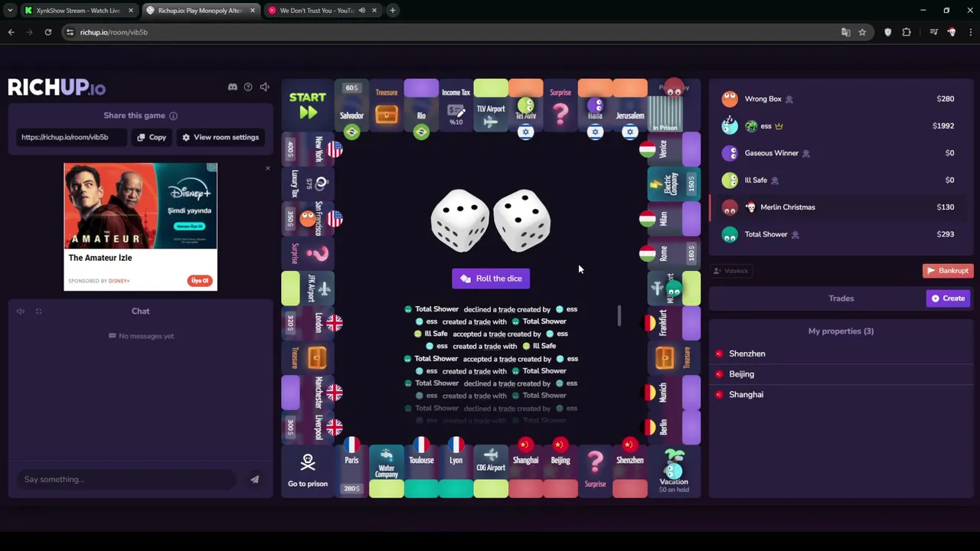Open the tab search dropdown arrow
The width and height of the screenshot is (980, 551).
9,11
